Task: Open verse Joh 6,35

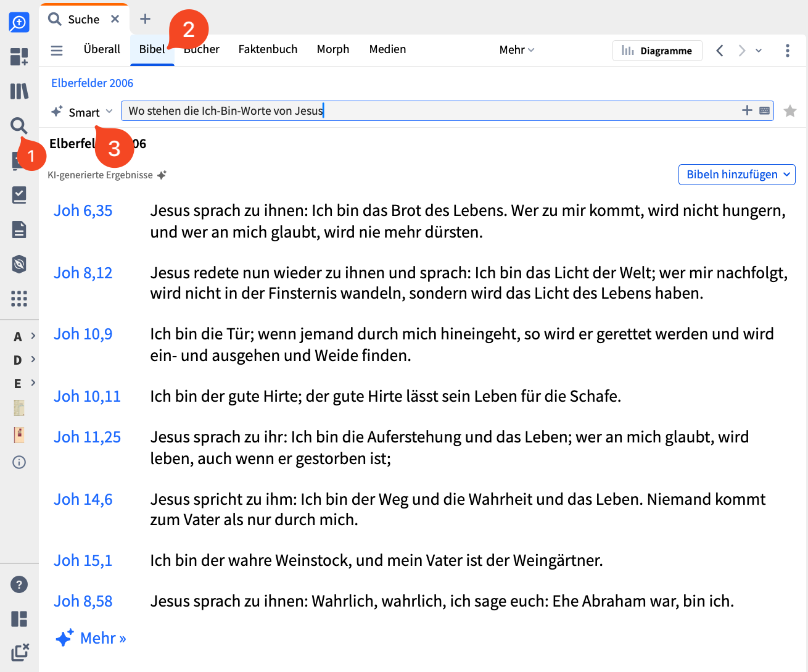Action: coord(83,210)
